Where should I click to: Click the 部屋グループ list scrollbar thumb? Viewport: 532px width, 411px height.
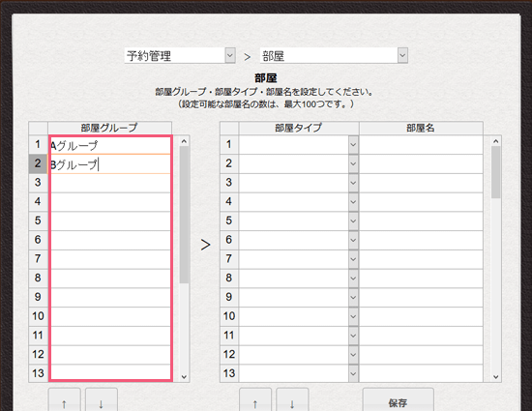click(184, 215)
